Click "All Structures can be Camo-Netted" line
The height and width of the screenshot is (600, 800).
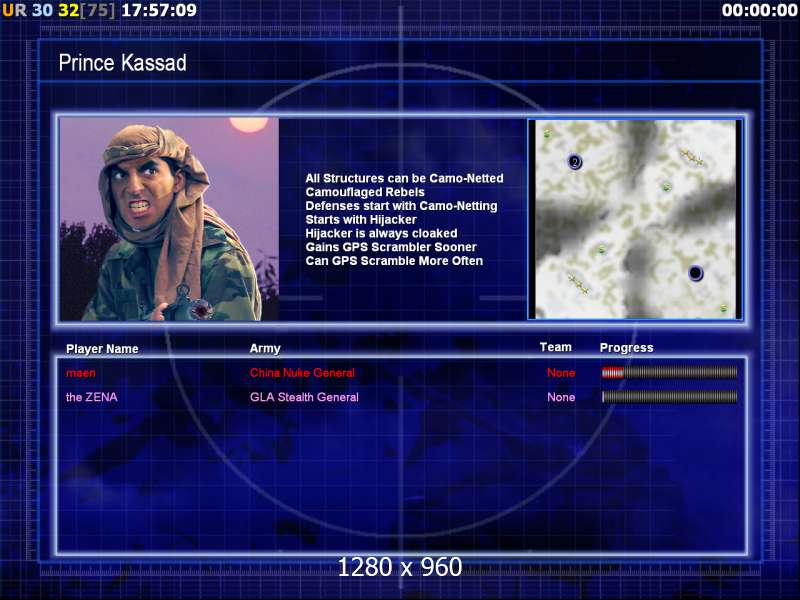[404, 178]
